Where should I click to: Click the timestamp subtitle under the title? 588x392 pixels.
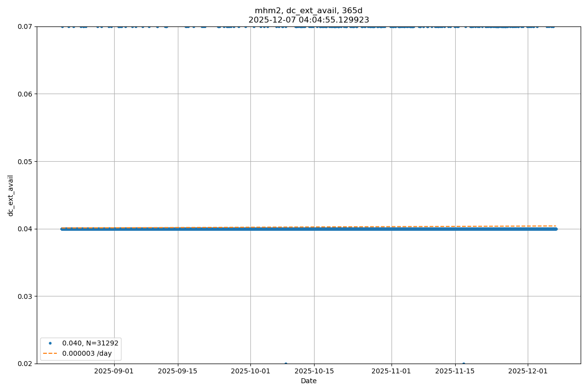(x=309, y=20)
